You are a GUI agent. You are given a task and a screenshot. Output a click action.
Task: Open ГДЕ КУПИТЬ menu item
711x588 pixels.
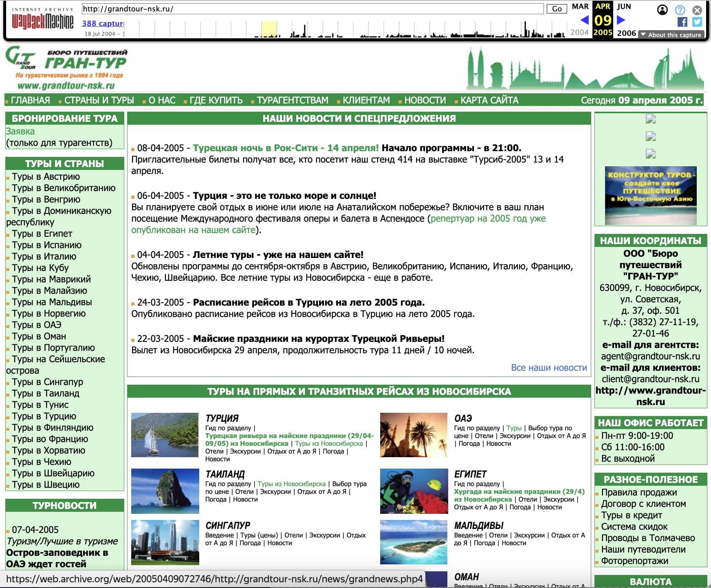(x=216, y=100)
